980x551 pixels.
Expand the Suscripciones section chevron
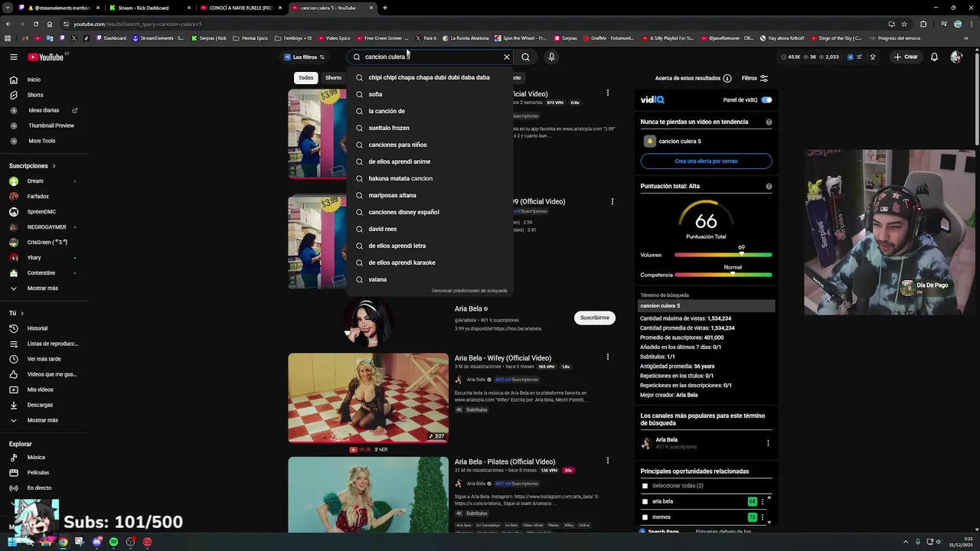pyautogui.click(x=54, y=166)
